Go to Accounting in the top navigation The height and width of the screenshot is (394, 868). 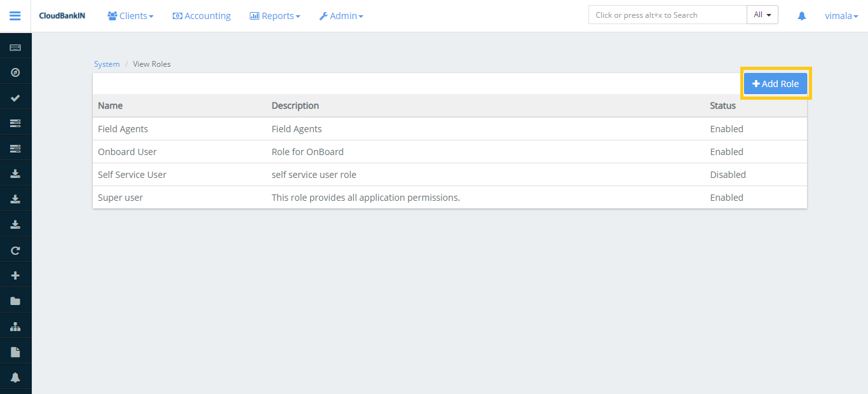tap(201, 16)
